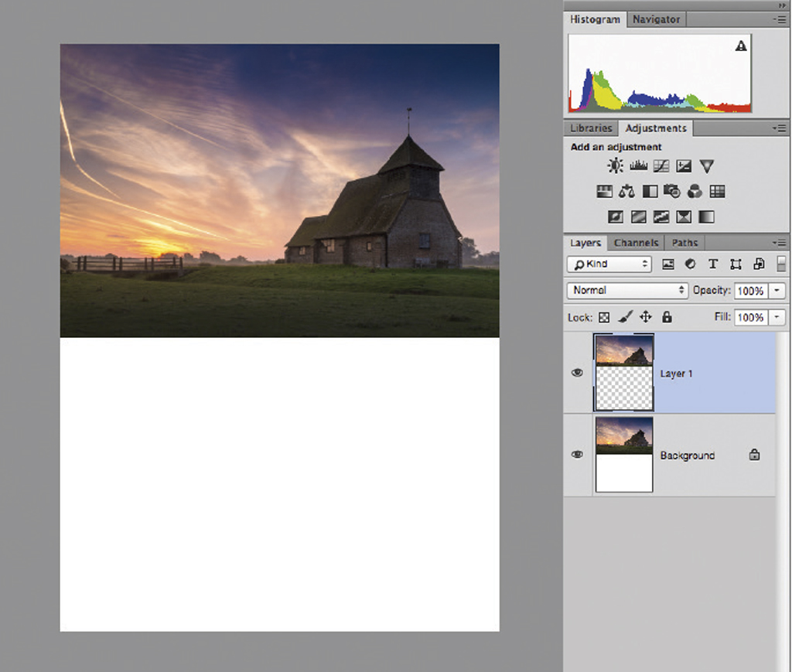This screenshot has height=672, width=792.
Task: Switch to the Navigator tab
Action: [x=656, y=19]
